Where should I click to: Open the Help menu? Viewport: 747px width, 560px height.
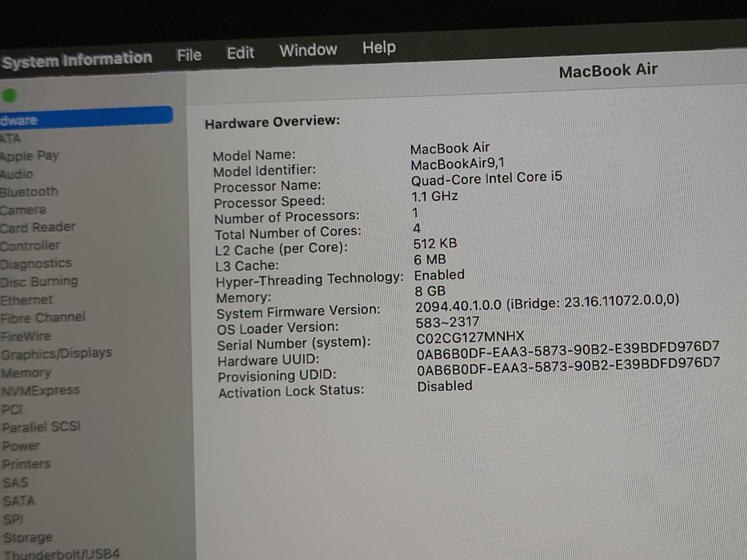tap(379, 48)
